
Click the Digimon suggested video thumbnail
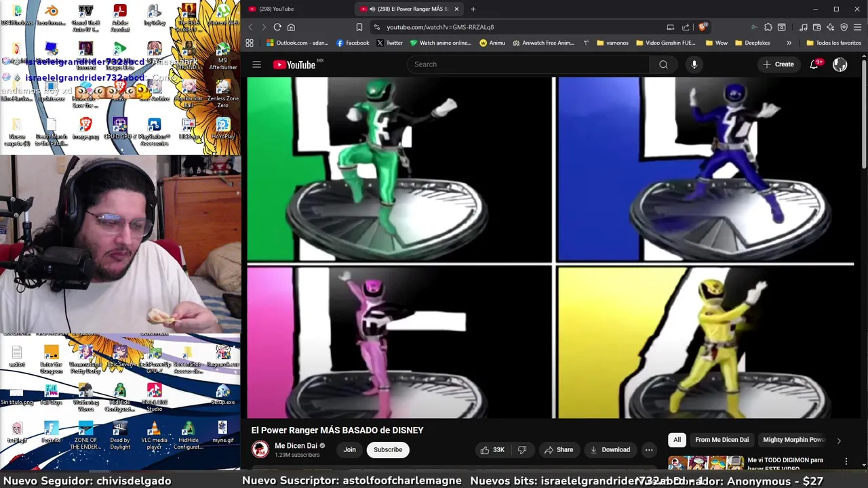(705, 463)
